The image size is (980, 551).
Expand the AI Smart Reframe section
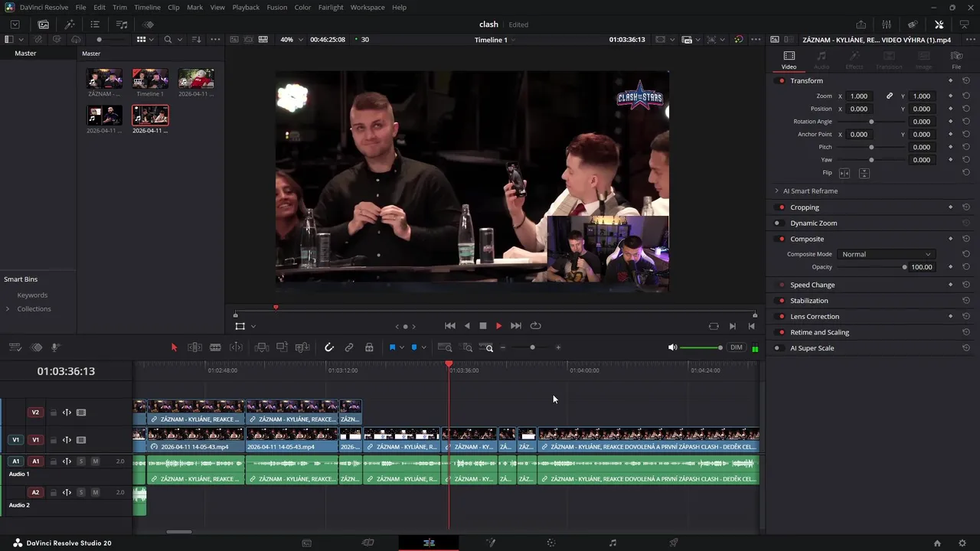pos(776,191)
